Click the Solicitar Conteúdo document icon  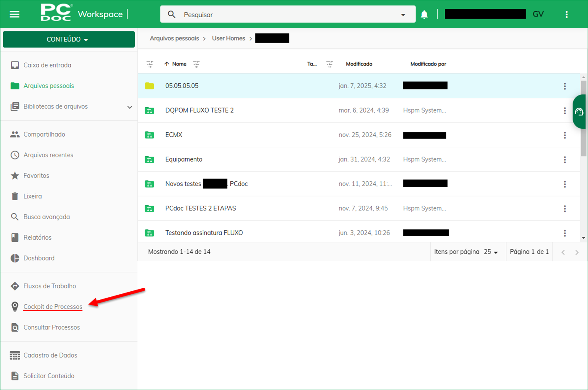pos(15,376)
